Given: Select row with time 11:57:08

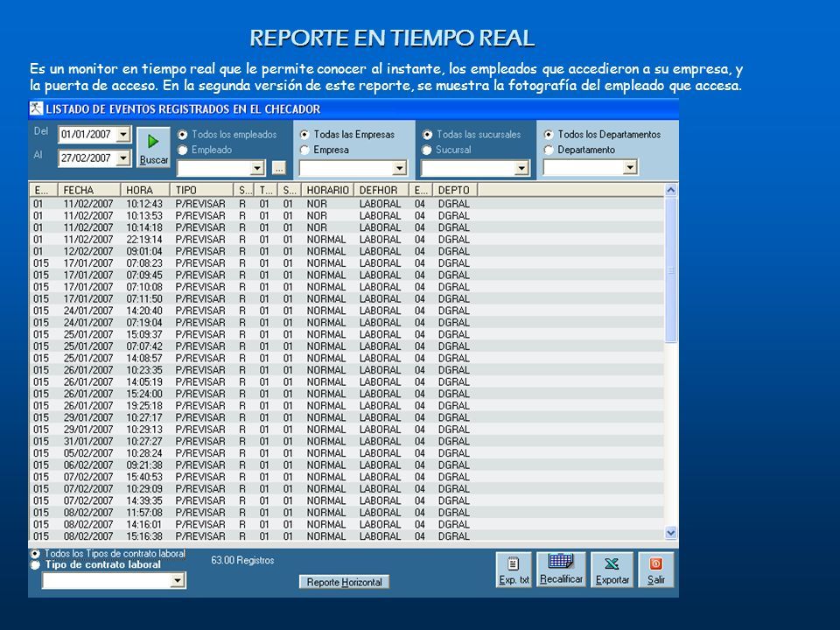Looking at the screenshot, I should [x=346, y=513].
